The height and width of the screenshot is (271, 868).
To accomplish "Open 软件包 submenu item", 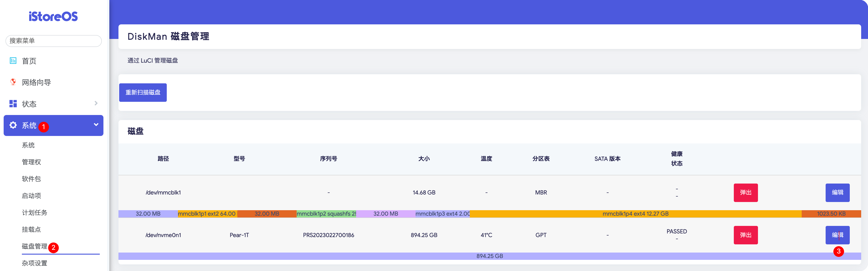I will [x=31, y=179].
